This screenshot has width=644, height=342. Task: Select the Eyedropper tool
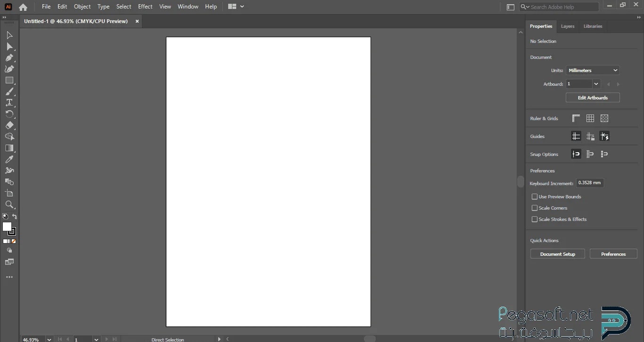(x=9, y=160)
